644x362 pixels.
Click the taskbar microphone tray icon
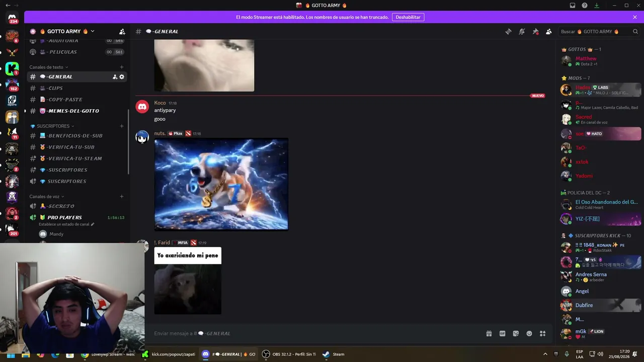(567, 354)
